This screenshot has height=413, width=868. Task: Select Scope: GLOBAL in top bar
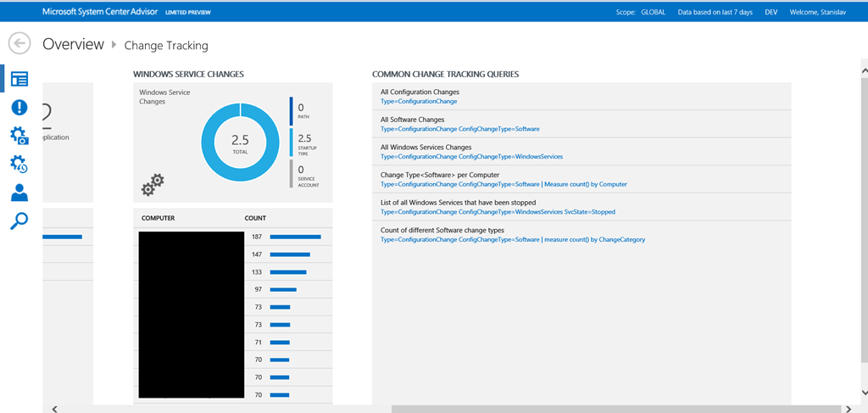pyautogui.click(x=640, y=13)
